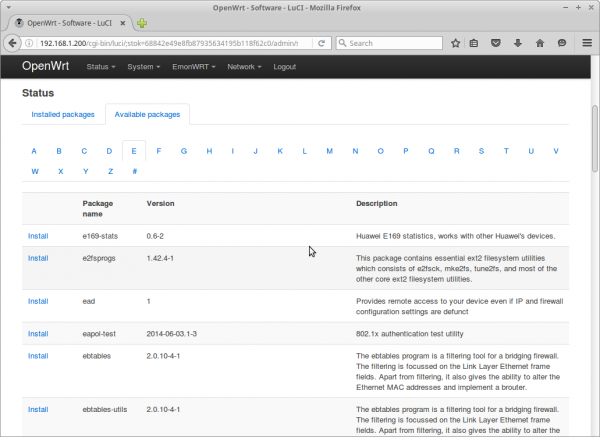This screenshot has width=600, height=437.
Task: Show packages starting with letter P
Action: coord(406,151)
